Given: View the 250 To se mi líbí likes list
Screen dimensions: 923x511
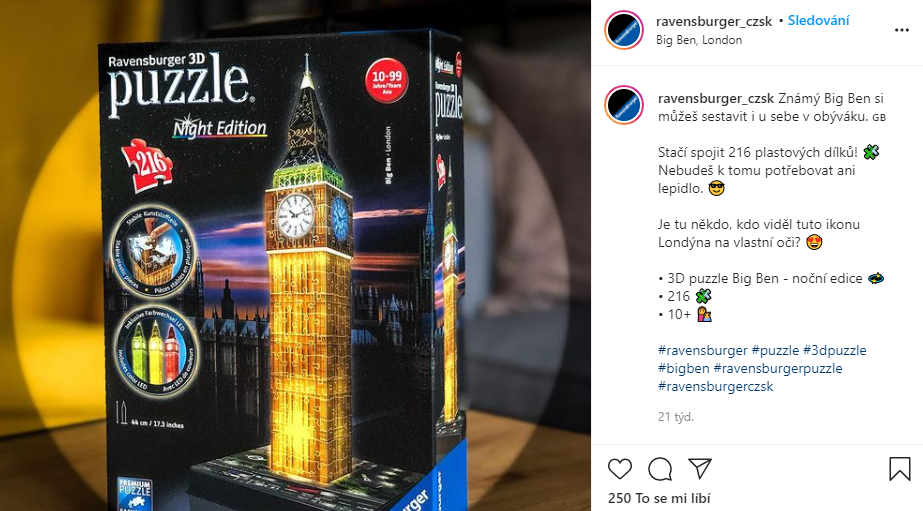Looking at the screenshot, I should point(659,498).
